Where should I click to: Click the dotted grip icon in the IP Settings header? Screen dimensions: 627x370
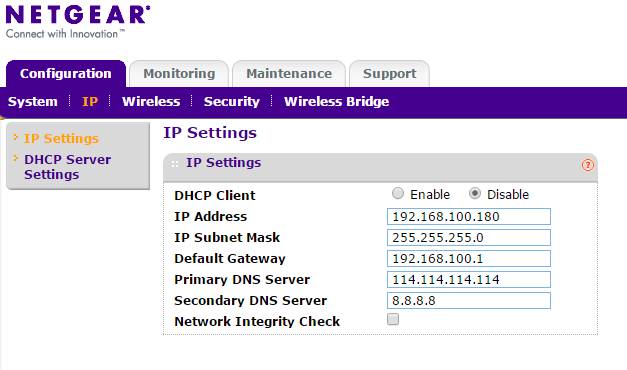(x=175, y=163)
